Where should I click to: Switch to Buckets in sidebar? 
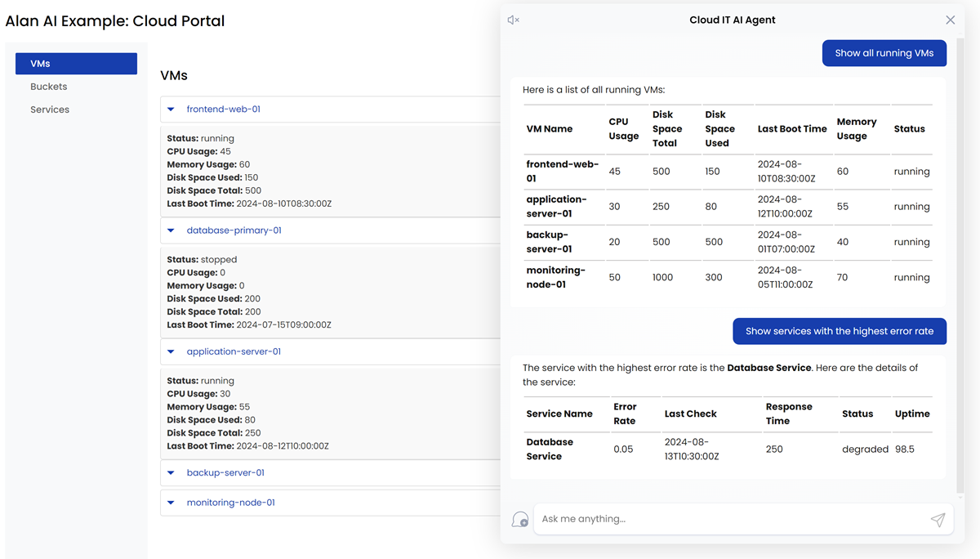point(49,87)
